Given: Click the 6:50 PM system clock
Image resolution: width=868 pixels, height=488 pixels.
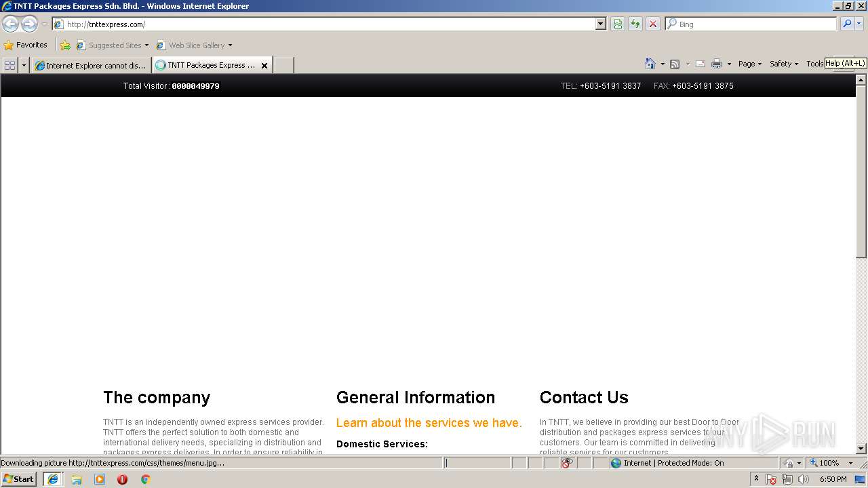Looking at the screenshot, I should tap(833, 479).
